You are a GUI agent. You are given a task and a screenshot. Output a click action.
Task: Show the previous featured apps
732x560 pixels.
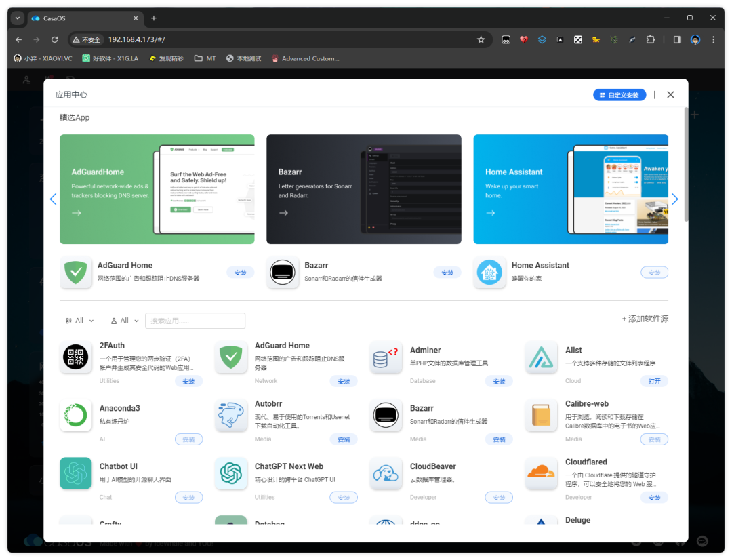point(54,199)
